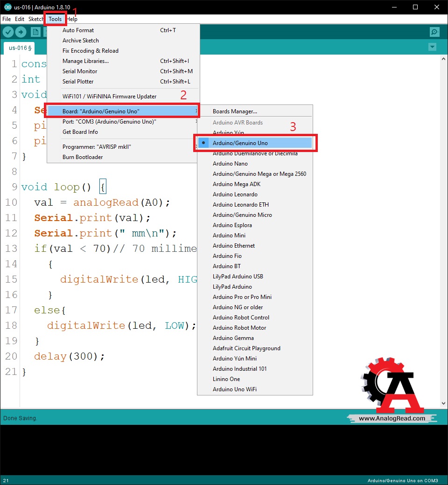The height and width of the screenshot is (485, 448).
Task: Select Arduino/Genuino Uno board
Action: 255,143
